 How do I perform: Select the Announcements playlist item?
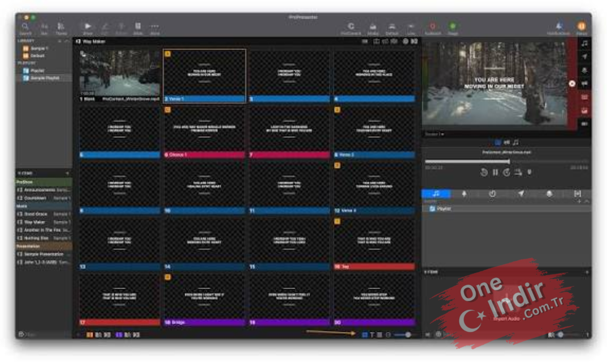click(x=44, y=190)
